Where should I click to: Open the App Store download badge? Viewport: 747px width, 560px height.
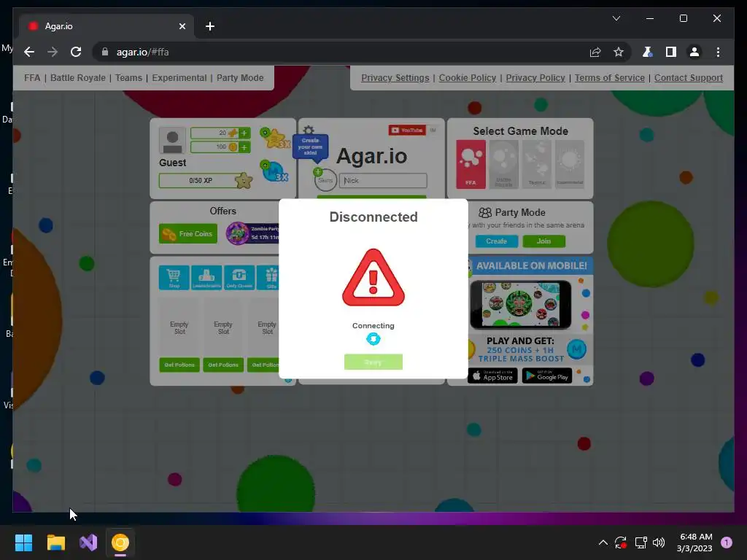coord(492,376)
